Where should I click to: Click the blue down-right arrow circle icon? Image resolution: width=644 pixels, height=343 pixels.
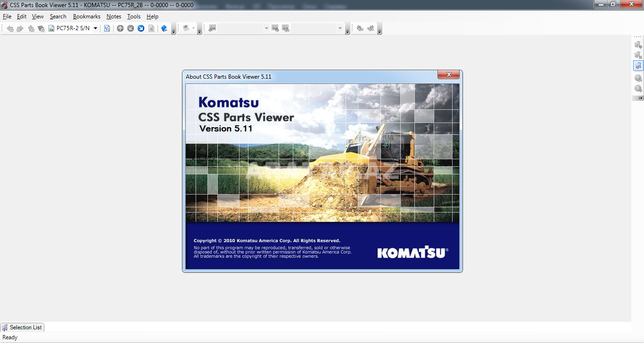pyautogui.click(x=141, y=28)
